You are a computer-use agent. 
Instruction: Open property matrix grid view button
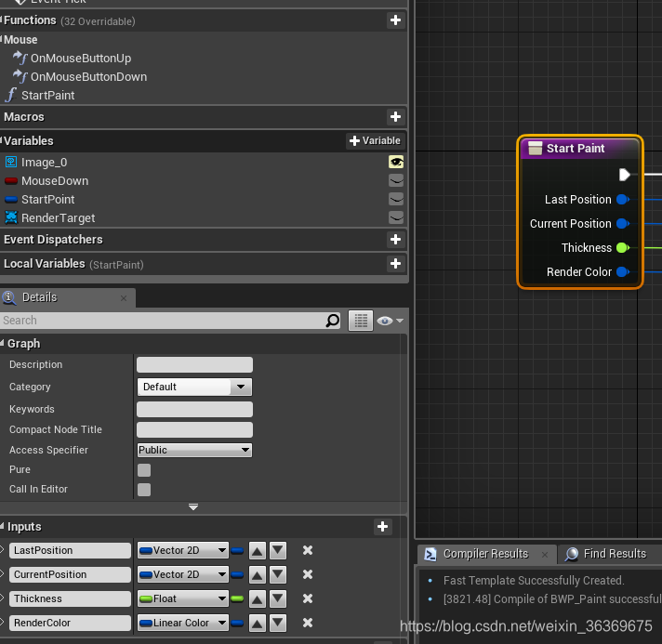point(361,321)
